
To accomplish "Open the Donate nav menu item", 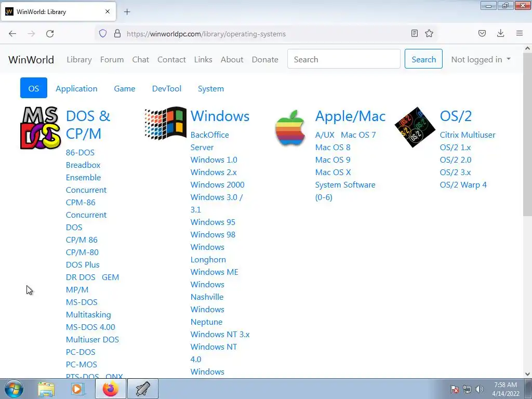I will [x=265, y=59].
